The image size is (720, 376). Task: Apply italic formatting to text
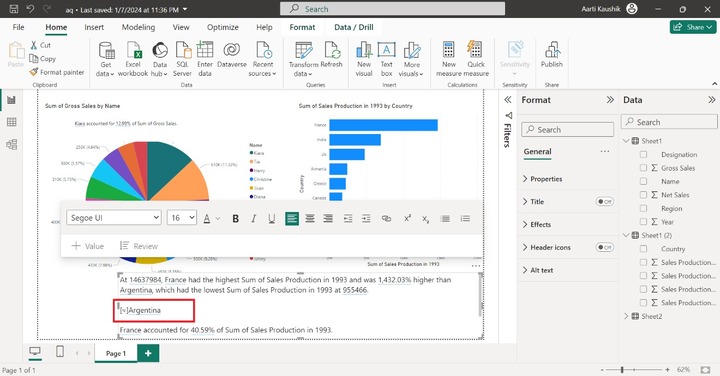(253, 219)
